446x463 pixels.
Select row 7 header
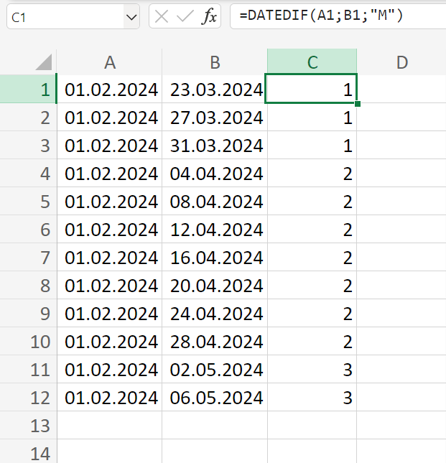tap(28, 257)
